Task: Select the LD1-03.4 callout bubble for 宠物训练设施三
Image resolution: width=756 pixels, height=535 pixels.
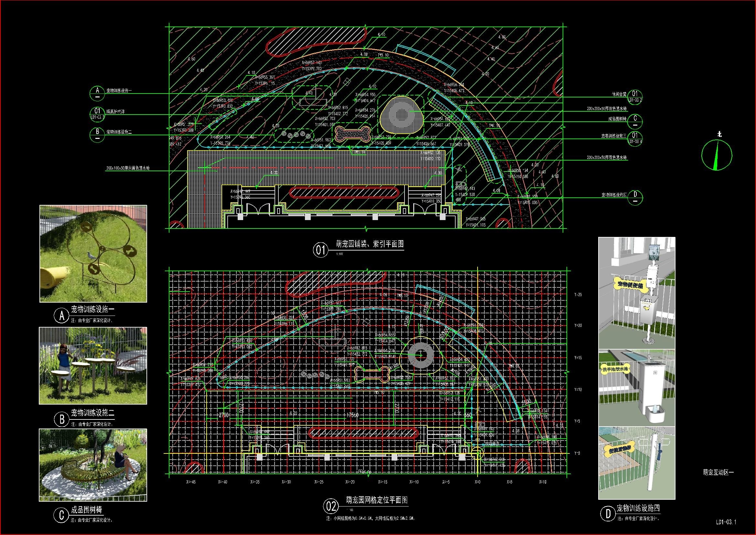Action: (635, 139)
